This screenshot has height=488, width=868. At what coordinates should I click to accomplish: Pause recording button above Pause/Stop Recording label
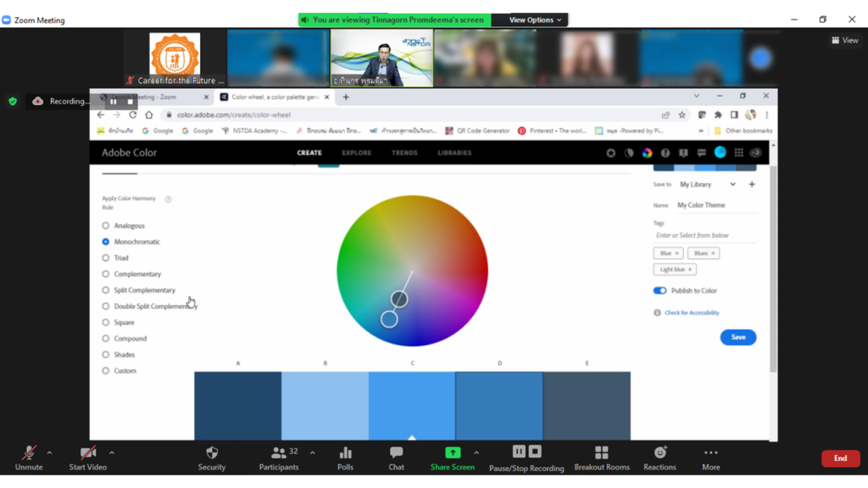coord(519,452)
